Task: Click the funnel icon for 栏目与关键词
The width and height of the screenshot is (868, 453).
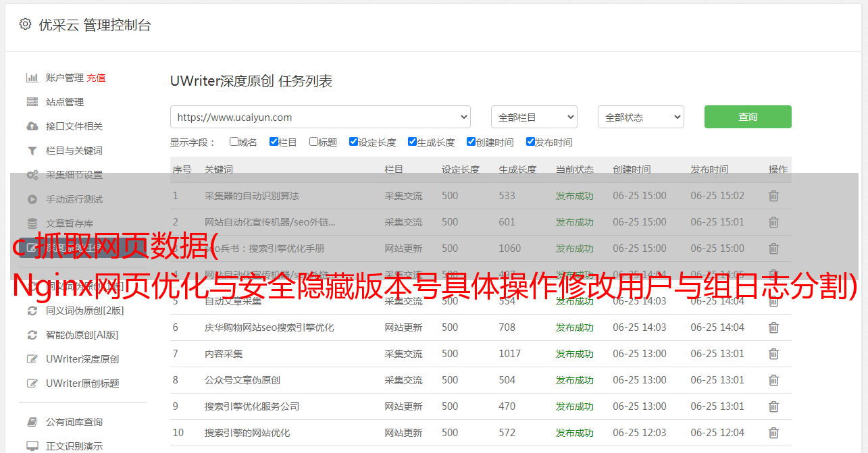Action: pyautogui.click(x=32, y=151)
